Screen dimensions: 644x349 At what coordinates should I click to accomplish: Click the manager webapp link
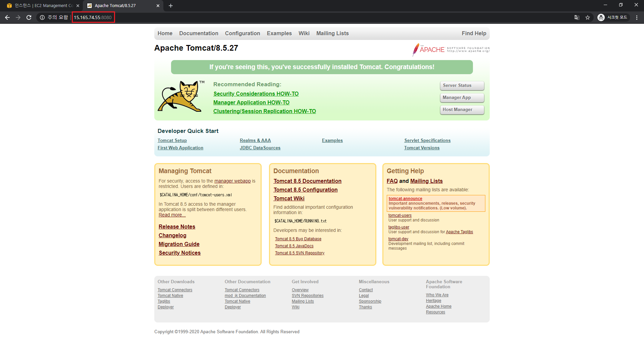(232, 181)
